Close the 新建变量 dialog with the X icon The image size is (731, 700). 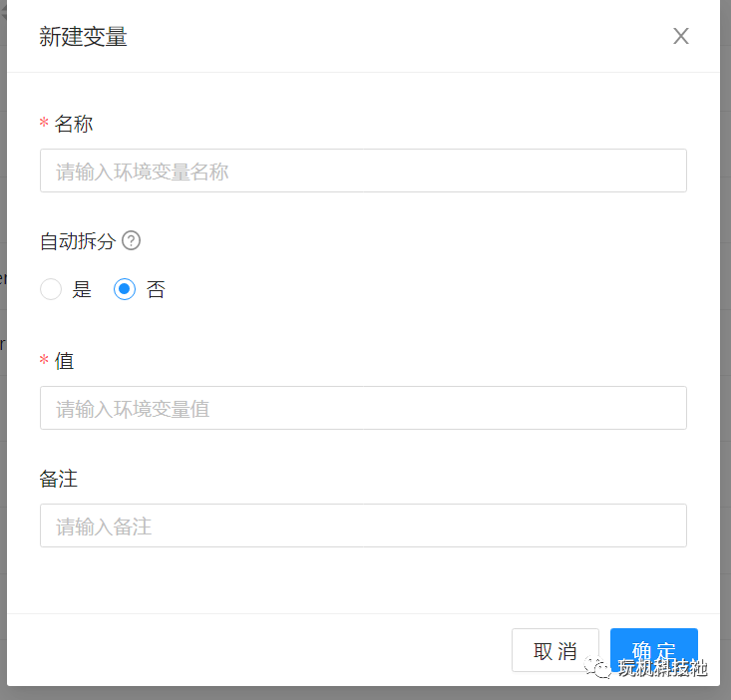pos(681,36)
